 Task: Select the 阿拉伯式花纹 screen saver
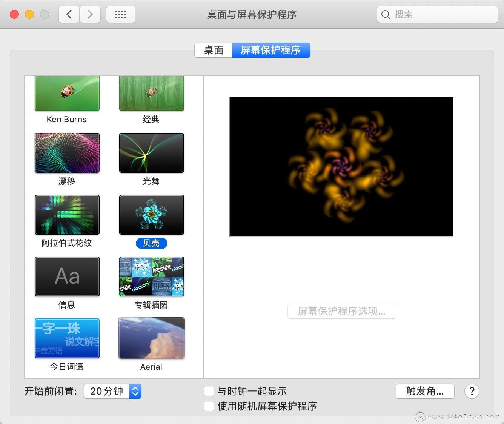[66, 214]
